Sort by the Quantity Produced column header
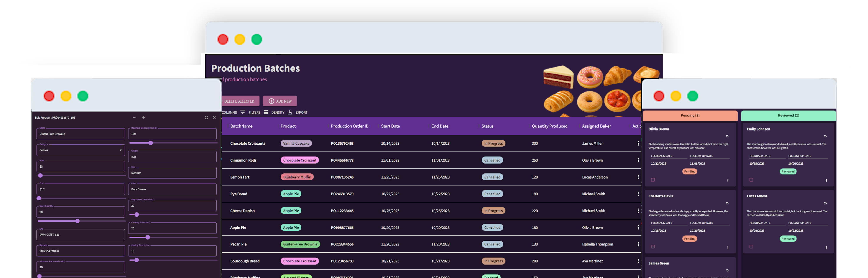Viewport: 868px width, 278px height. pos(550,126)
